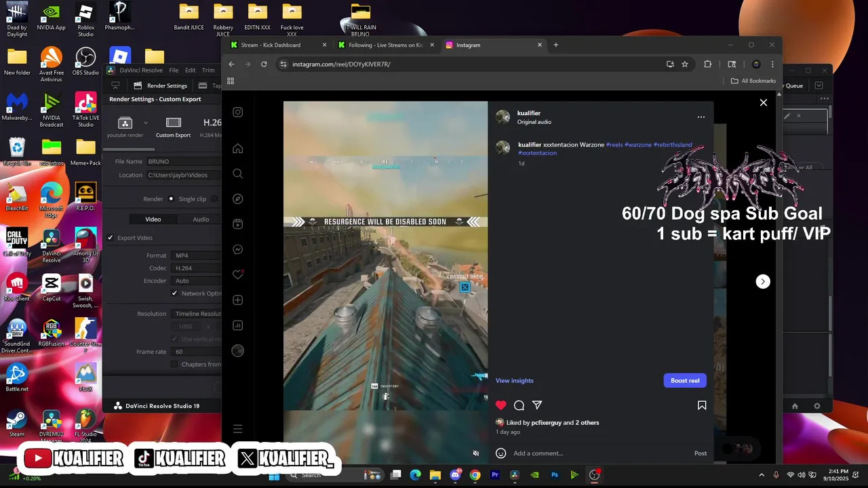Open the emoji picker in the comment box
This screenshot has width=868, height=488.
[x=500, y=453]
